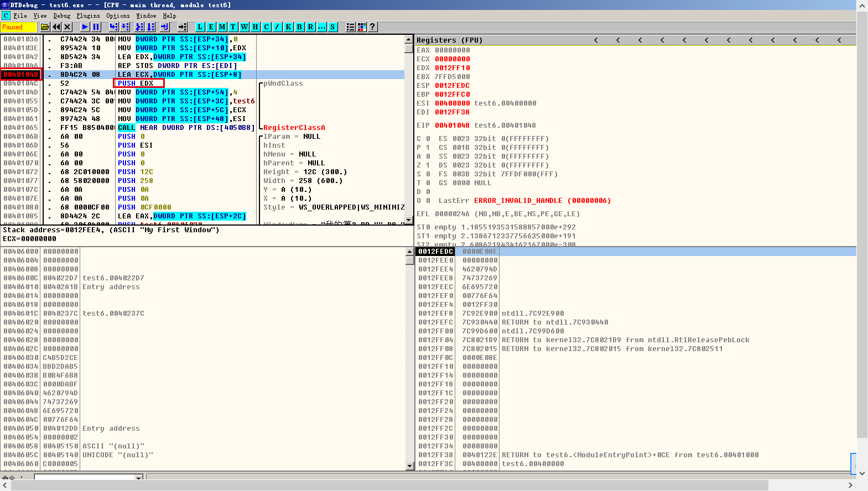Click the RegisterClassA comment
868x491 pixels.
(294, 127)
